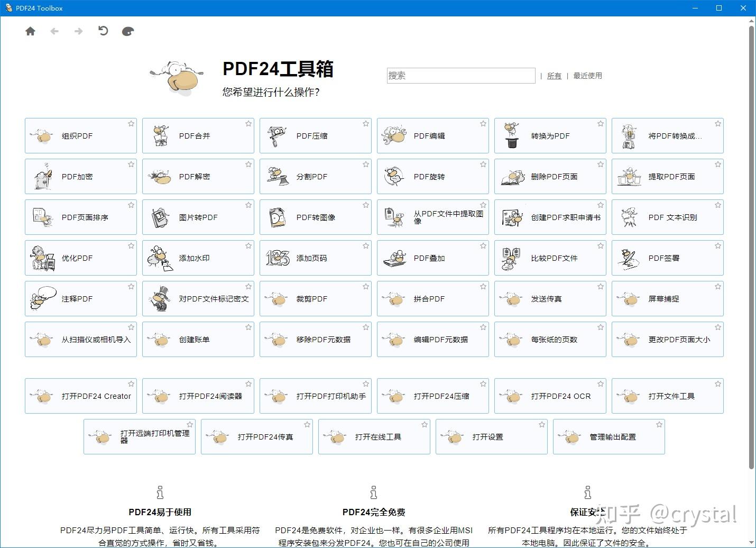Viewport: 756px width, 548px height.
Task: Click 打开在线工具 to open online tools
Action: tap(374, 436)
